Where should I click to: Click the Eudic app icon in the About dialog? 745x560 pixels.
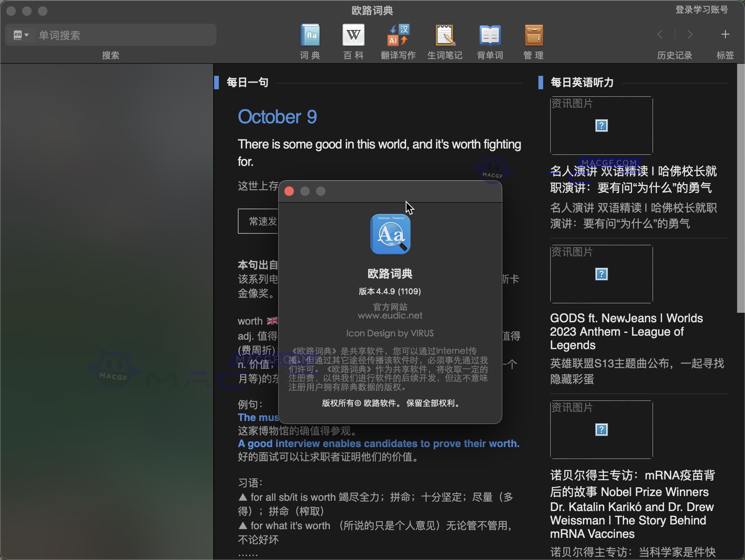coord(390,234)
